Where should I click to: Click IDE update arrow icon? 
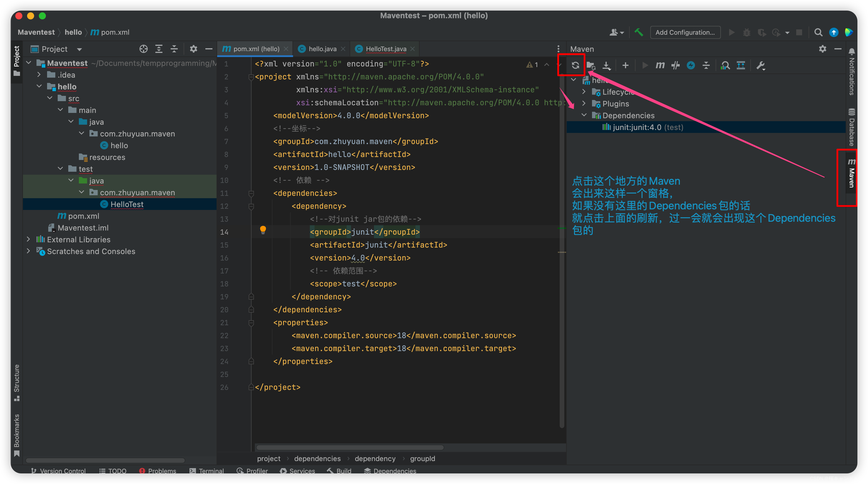click(834, 32)
